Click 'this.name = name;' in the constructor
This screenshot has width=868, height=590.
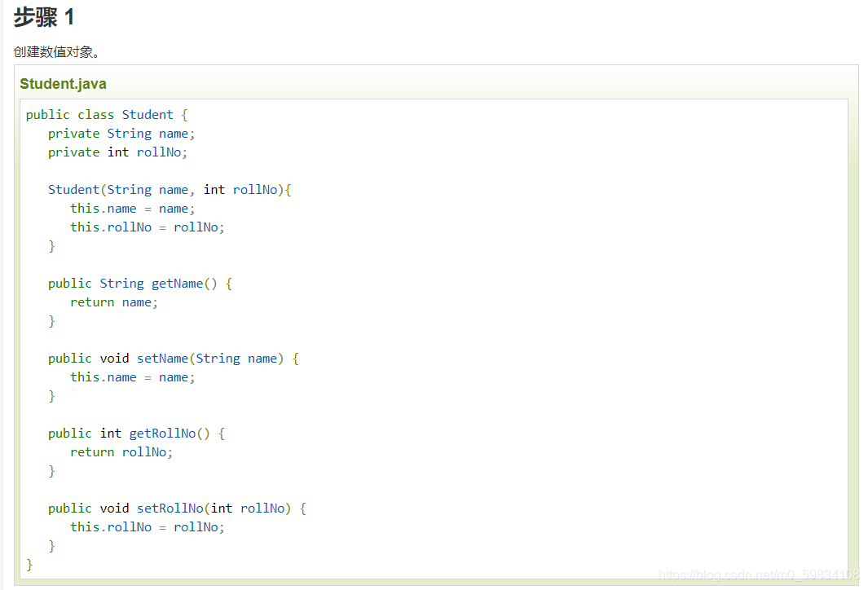click(132, 209)
